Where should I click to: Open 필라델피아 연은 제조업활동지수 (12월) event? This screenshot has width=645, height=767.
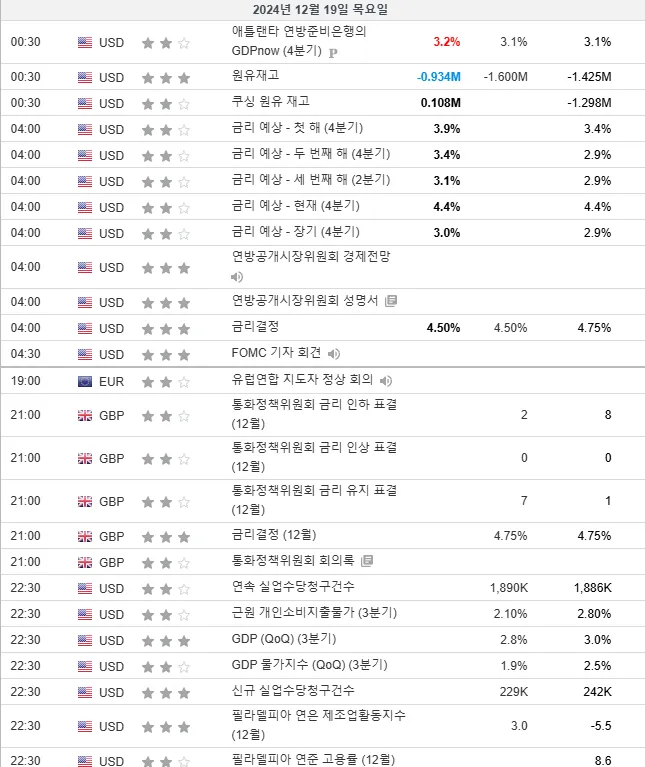pyautogui.click(x=318, y=725)
